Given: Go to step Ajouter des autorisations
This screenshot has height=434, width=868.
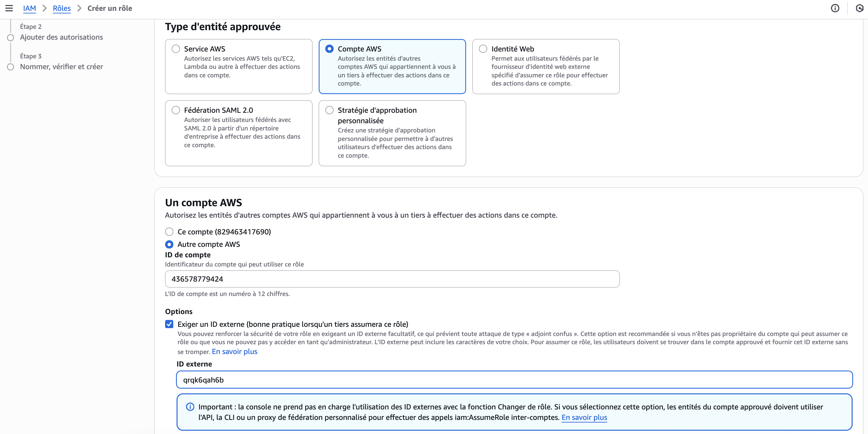Looking at the screenshot, I should click(61, 37).
